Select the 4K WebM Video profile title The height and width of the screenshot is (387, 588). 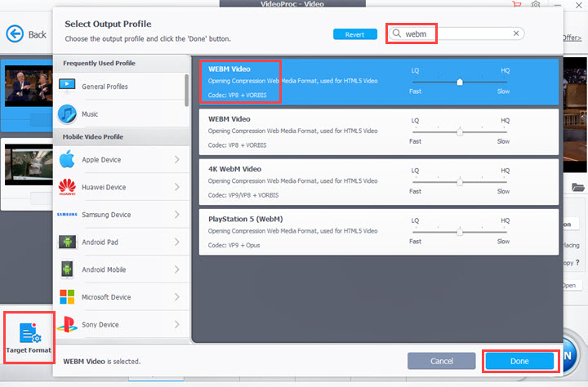(x=234, y=169)
